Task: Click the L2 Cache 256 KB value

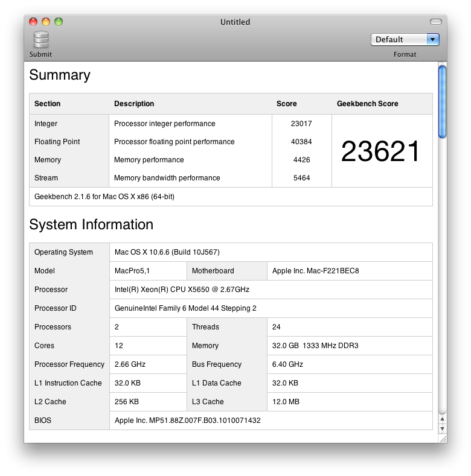Action: point(127,402)
